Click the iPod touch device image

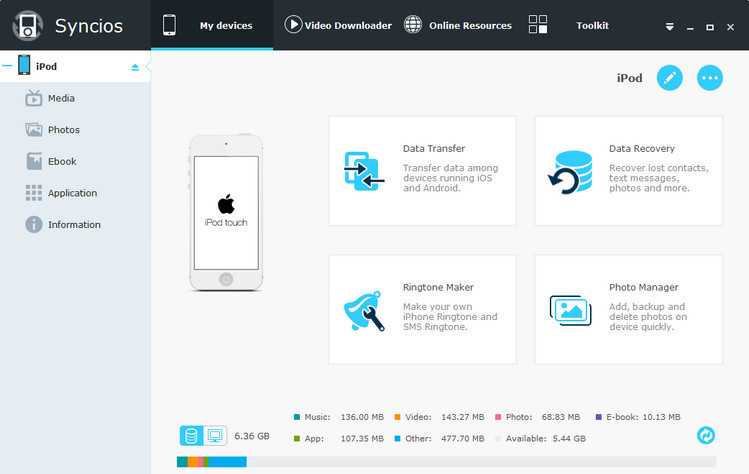point(226,213)
